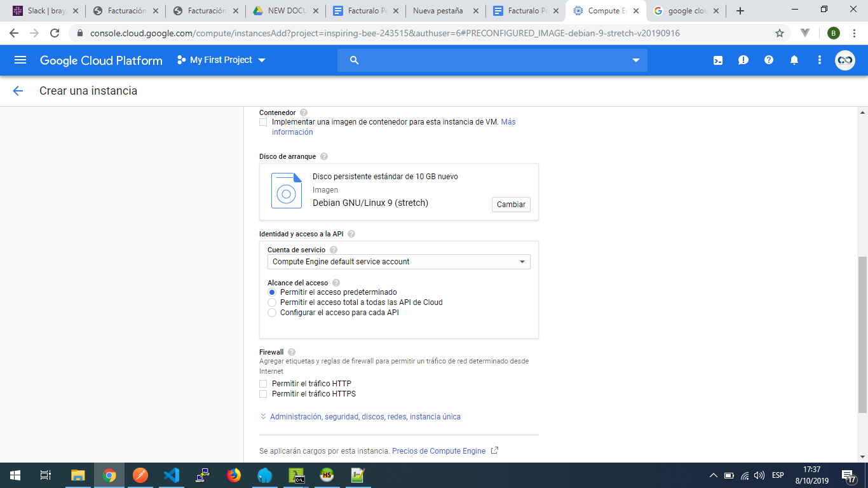Image resolution: width=868 pixels, height=488 pixels.
Task: Open the Google Cloud navigation hamburger menu
Action: (20, 60)
